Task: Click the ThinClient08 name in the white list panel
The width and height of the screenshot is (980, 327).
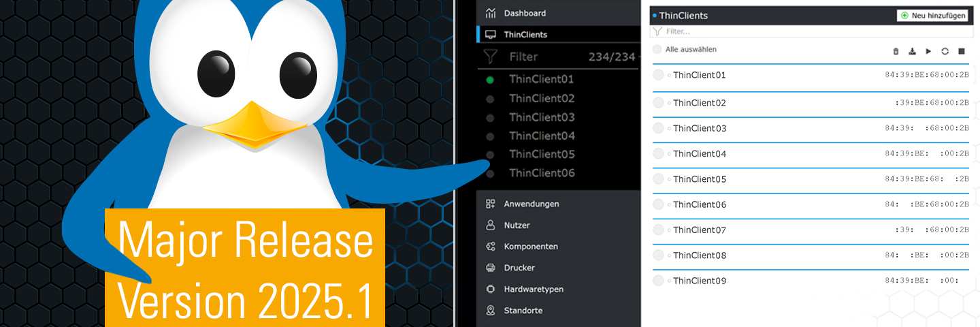Action: coord(700,255)
